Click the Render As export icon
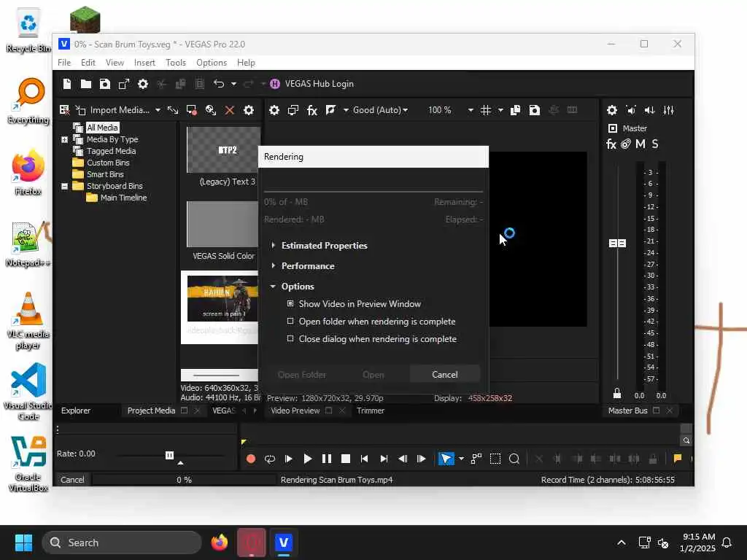This screenshot has width=747, height=560. [x=124, y=84]
